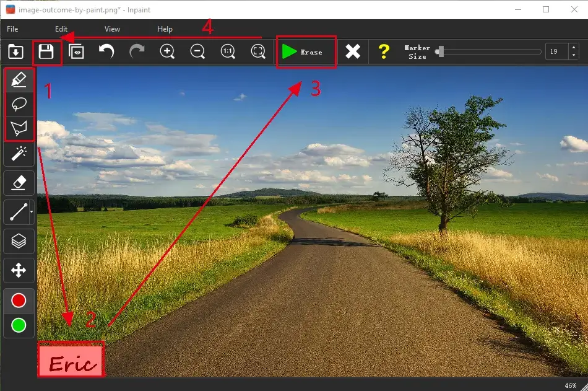The width and height of the screenshot is (588, 391).
Task: Click the Save image icon
Action: (x=46, y=51)
